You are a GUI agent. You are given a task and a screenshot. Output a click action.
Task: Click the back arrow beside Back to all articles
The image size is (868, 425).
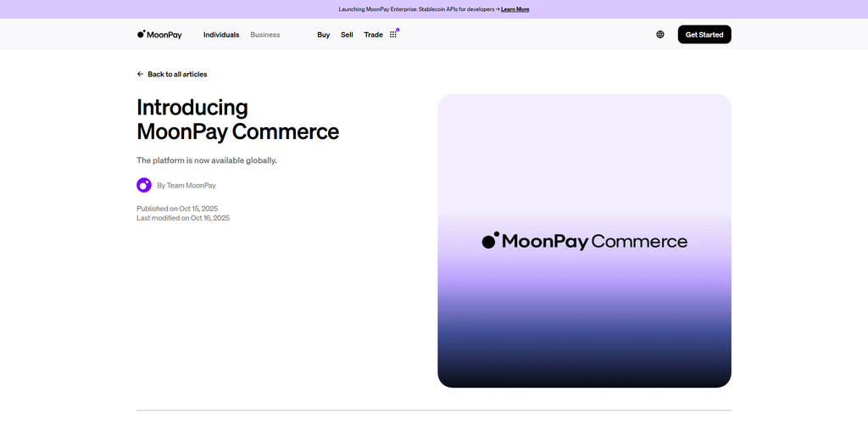click(140, 75)
